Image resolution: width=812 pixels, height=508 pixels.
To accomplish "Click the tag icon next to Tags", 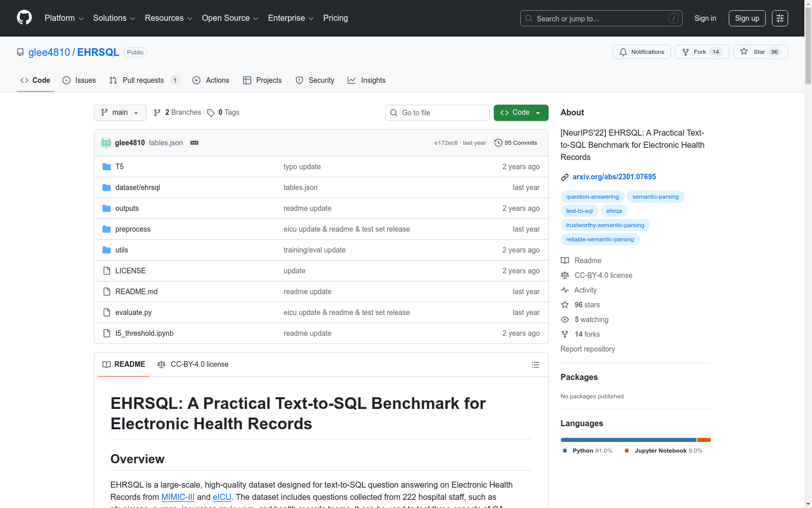I will tap(211, 113).
